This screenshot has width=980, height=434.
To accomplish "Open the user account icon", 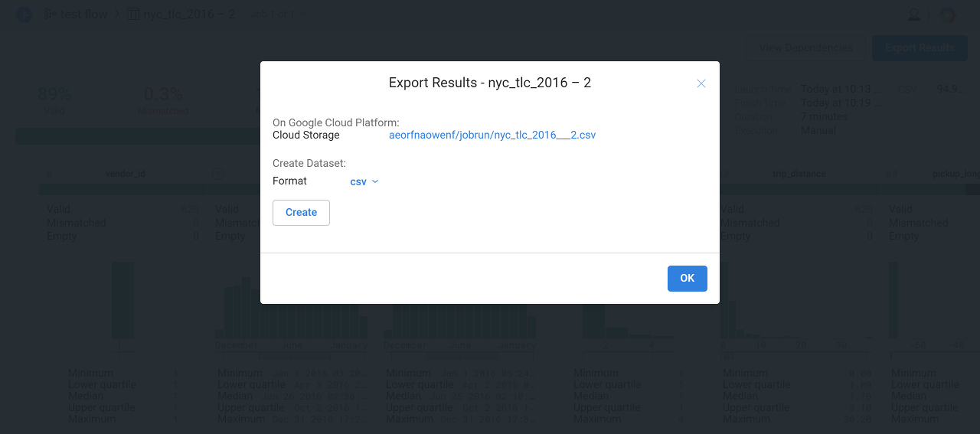I will (x=913, y=15).
